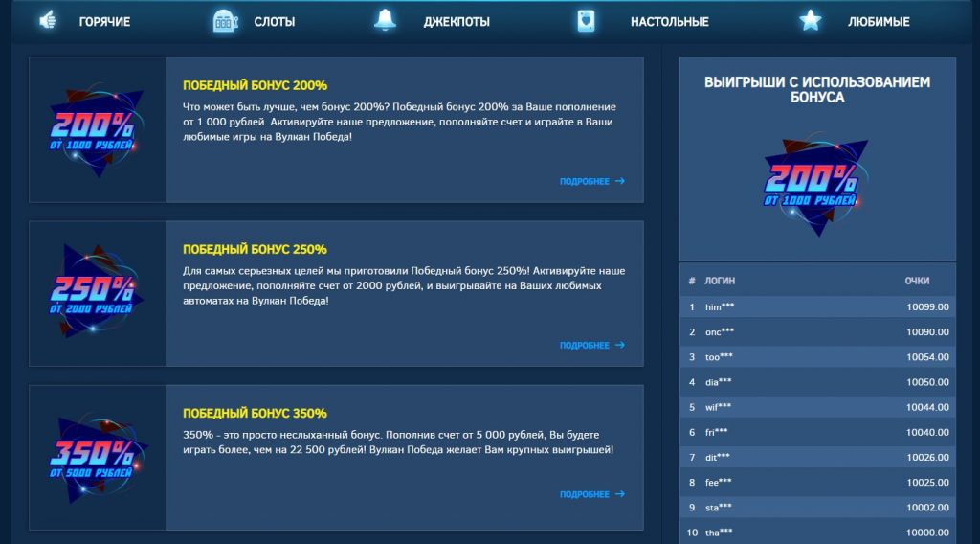Open Подробнее link for 250% bonus
The image size is (980, 544).
tap(585, 345)
